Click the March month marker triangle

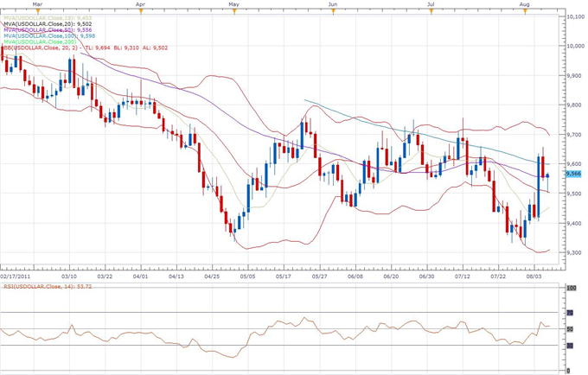(x=36, y=10)
